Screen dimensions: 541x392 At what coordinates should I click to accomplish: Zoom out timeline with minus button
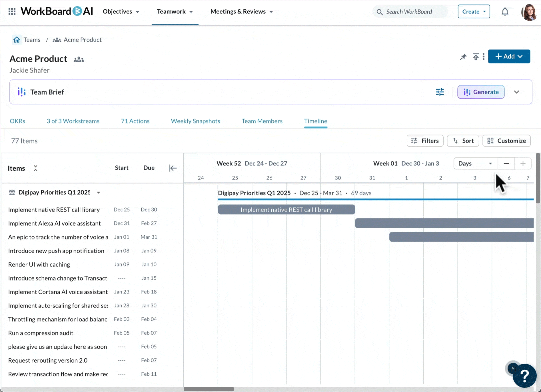506,163
